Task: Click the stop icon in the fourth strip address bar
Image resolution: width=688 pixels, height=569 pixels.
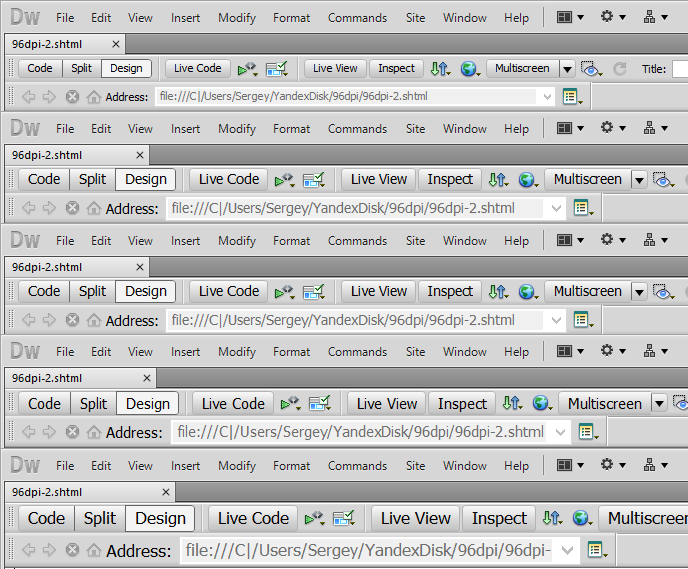Action: [x=72, y=433]
